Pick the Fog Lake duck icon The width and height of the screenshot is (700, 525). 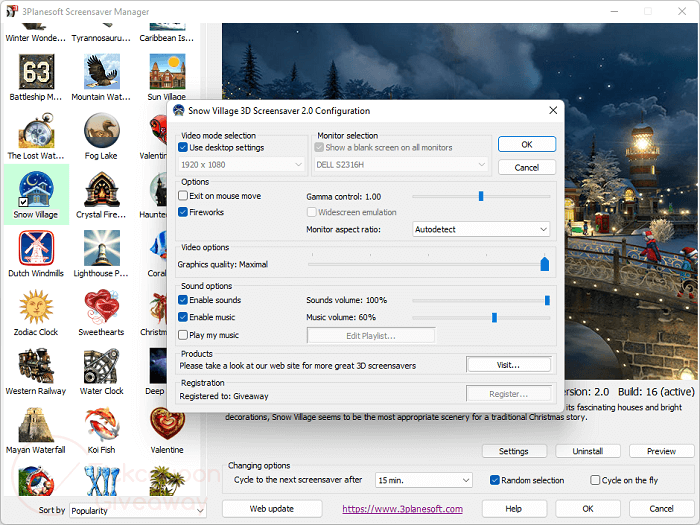[101, 130]
